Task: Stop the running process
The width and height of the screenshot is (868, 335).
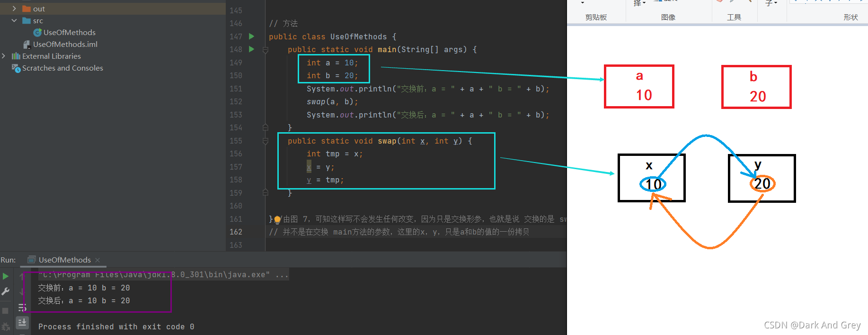Action: tap(6, 311)
